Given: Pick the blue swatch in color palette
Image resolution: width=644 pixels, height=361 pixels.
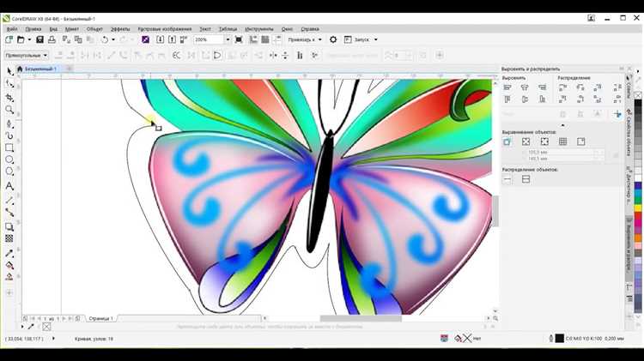Looking at the screenshot, I should click(x=638, y=186).
